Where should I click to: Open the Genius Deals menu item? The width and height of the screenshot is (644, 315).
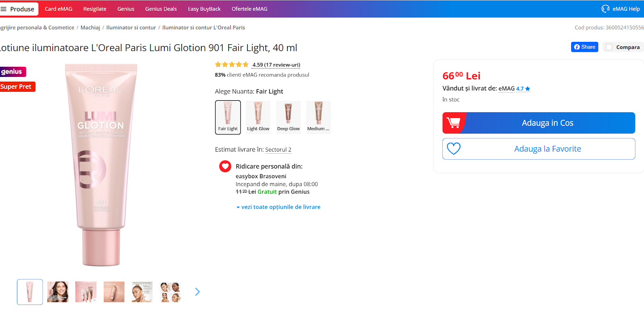161,9
